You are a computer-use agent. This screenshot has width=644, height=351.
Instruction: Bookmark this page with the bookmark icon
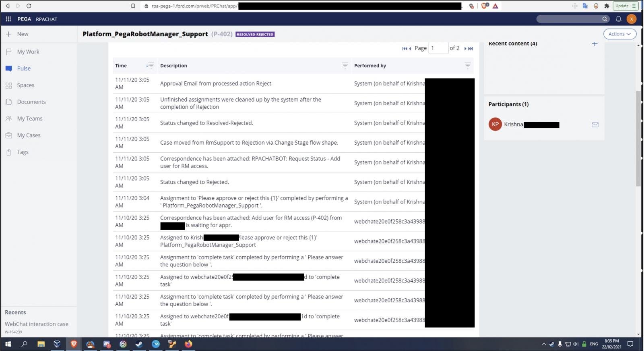(x=133, y=6)
